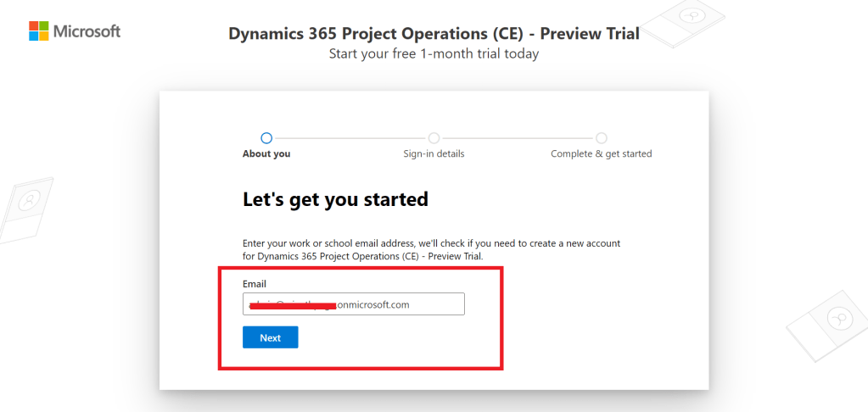Viewport: 868px width, 412px height.
Task: Click the work or school email instruction text
Action: tap(431, 249)
